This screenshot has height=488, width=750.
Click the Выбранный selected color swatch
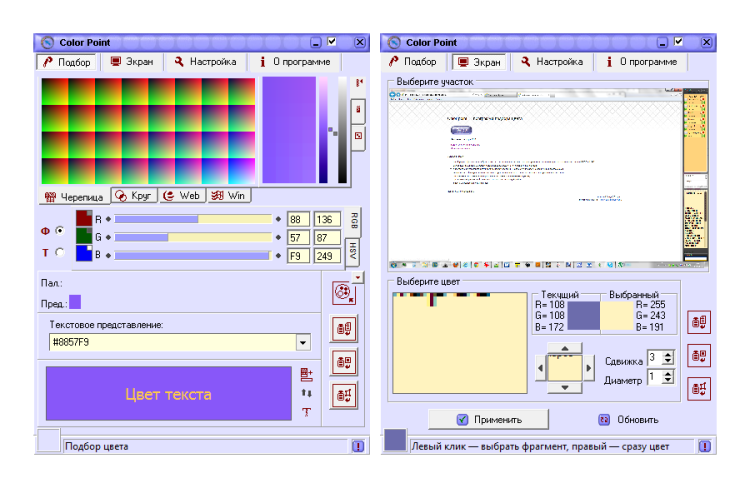tap(617, 316)
